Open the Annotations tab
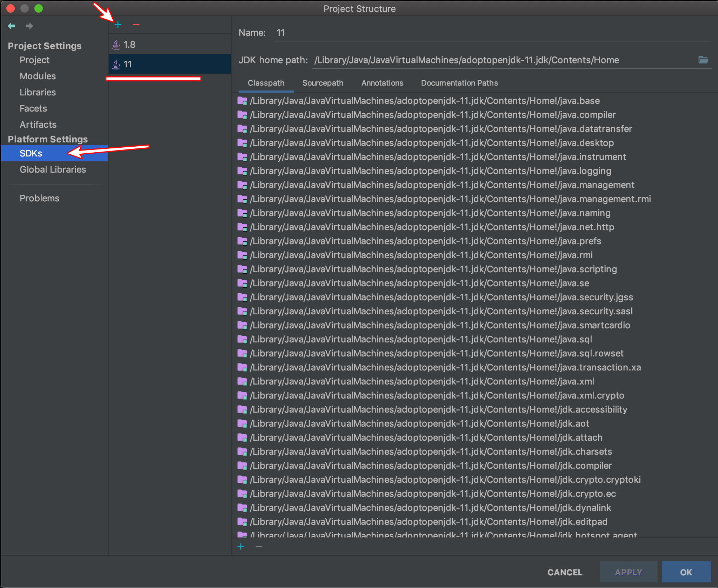Viewport: 718px width, 588px height. point(382,83)
